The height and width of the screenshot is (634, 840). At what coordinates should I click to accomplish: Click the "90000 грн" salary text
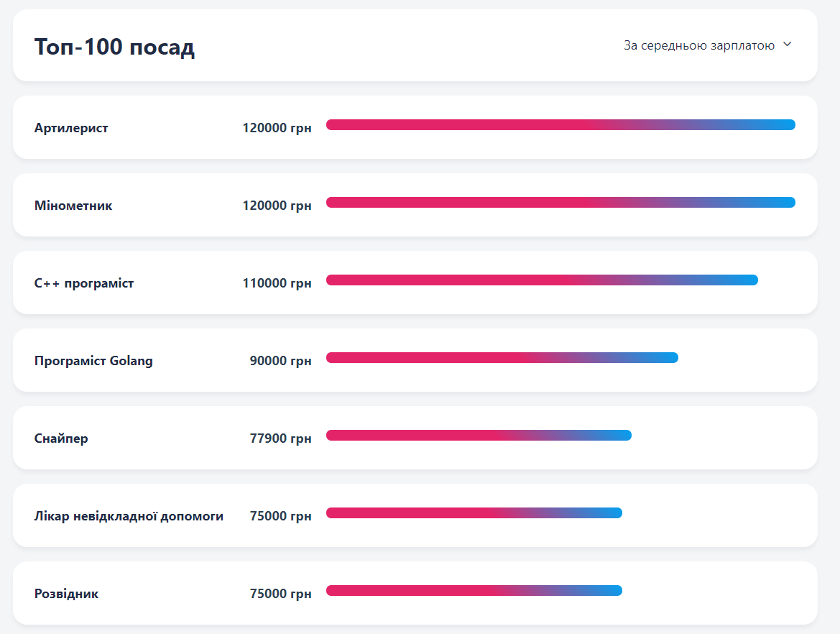coord(281,361)
